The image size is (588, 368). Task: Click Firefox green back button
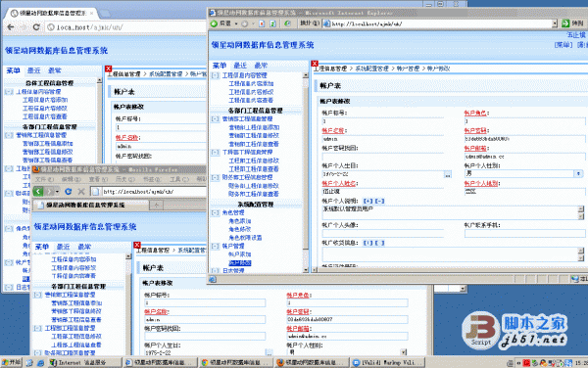[x=38, y=191]
